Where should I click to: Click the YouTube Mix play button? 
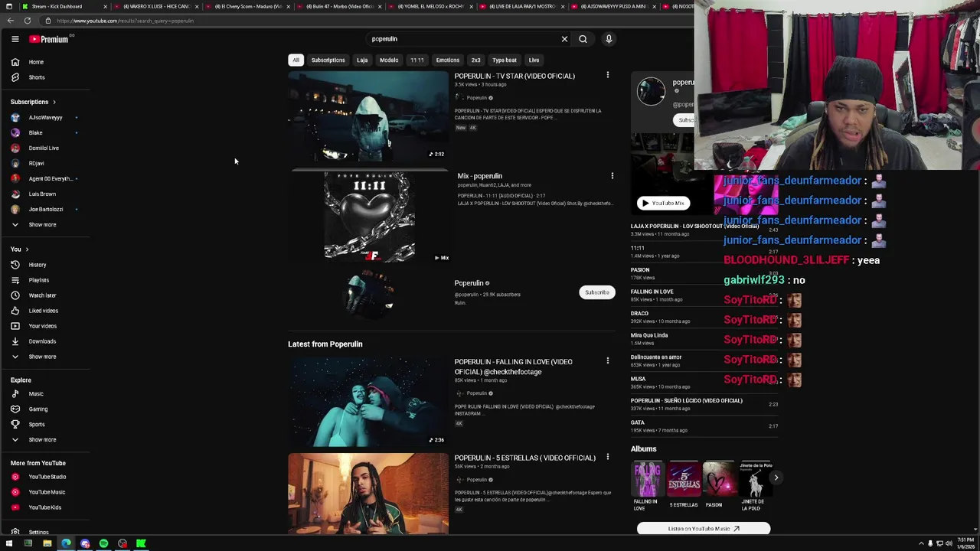point(664,203)
